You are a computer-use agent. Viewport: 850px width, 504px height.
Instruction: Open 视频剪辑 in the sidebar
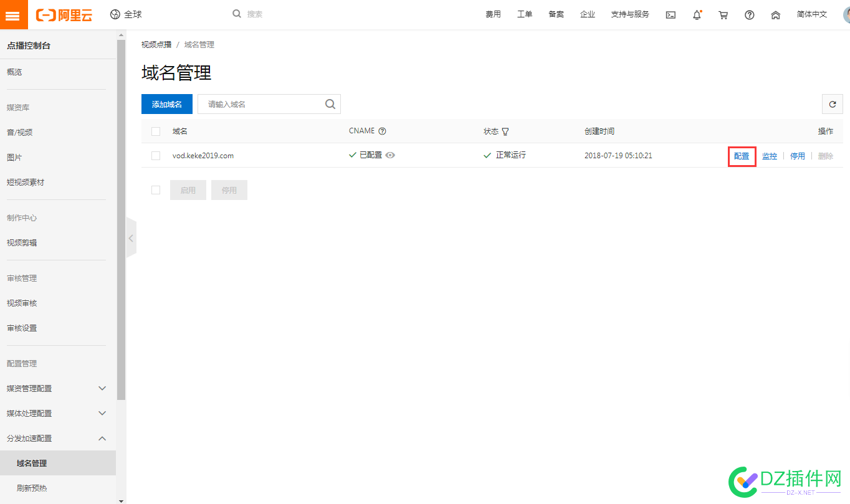[22, 243]
